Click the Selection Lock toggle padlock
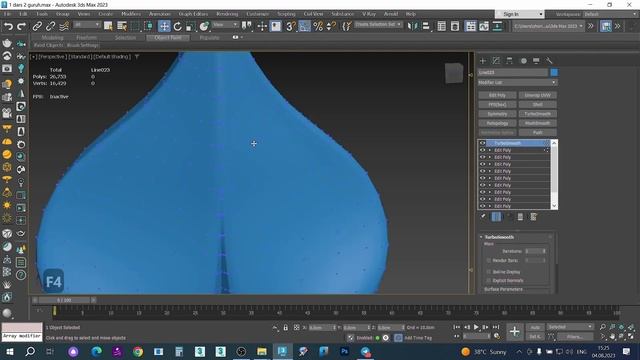Viewport: 640px width, 360px height. pyautogui.click(x=286, y=327)
